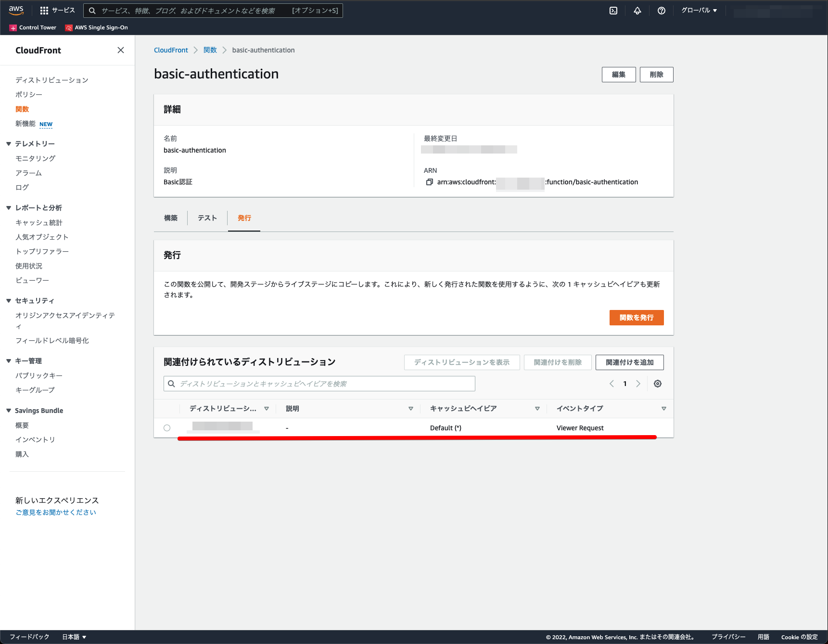Sort by キャッシュビヘイビア column arrow
This screenshot has height=644, width=828.
(537, 409)
